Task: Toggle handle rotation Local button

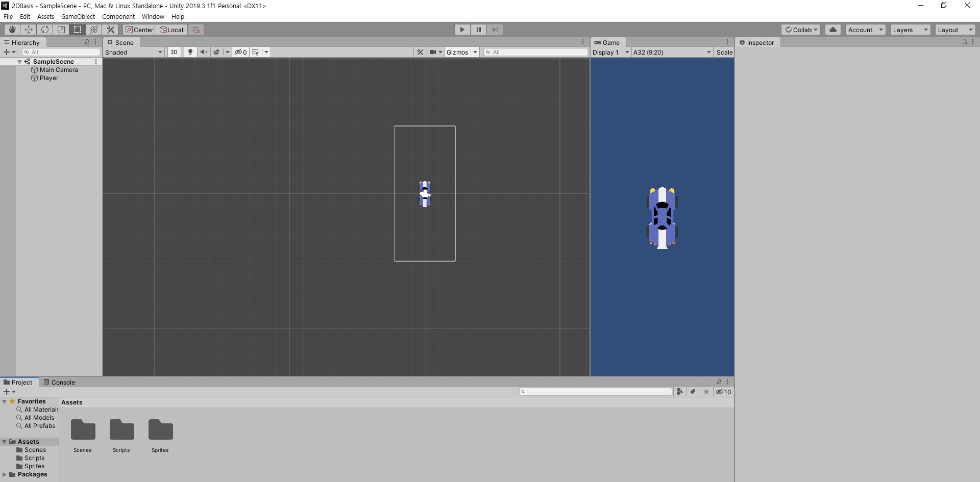Action: (x=171, y=30)
